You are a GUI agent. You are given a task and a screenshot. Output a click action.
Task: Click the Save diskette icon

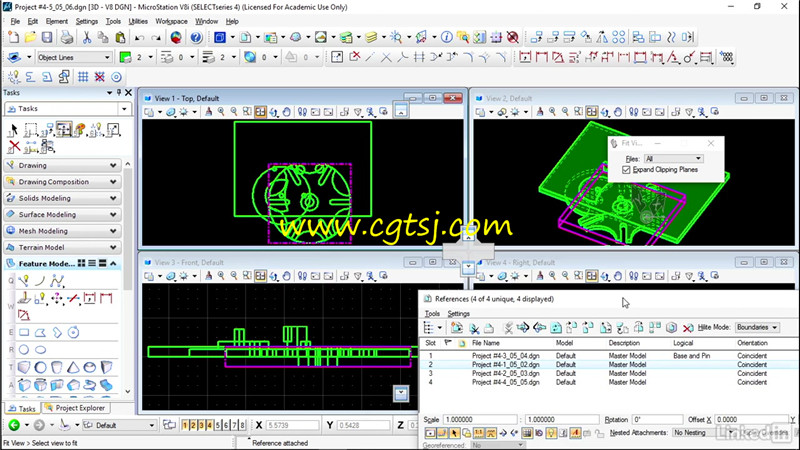click(47, 37)
